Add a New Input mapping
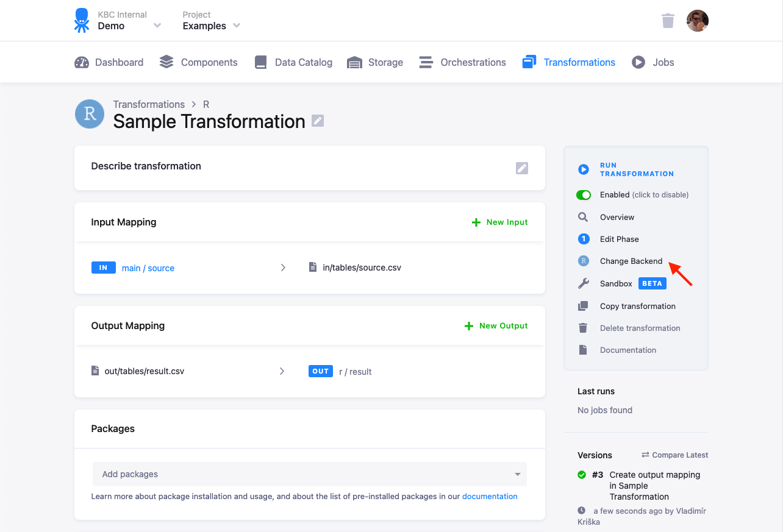The height and width of the screenshot is (532, 783). (500, 222)
